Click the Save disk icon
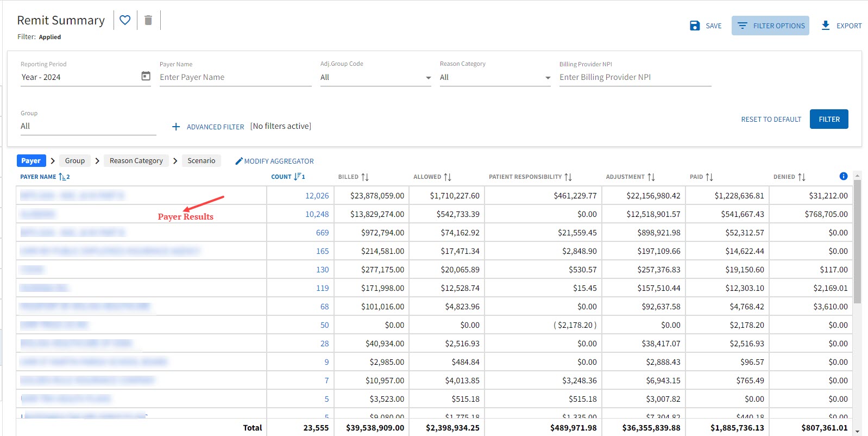The image size is (868, 436). tap(695, 26)
